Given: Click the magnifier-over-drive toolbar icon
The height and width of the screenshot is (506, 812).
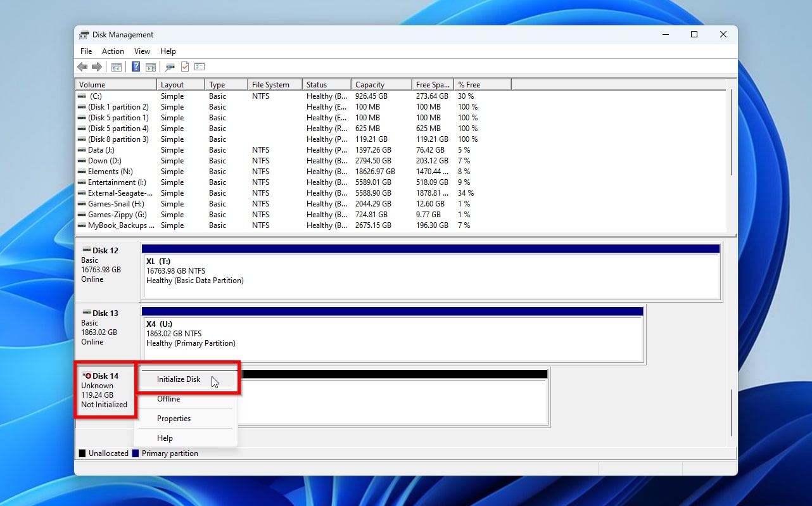Looking at the screenshot, I should [x=170, y=67].
